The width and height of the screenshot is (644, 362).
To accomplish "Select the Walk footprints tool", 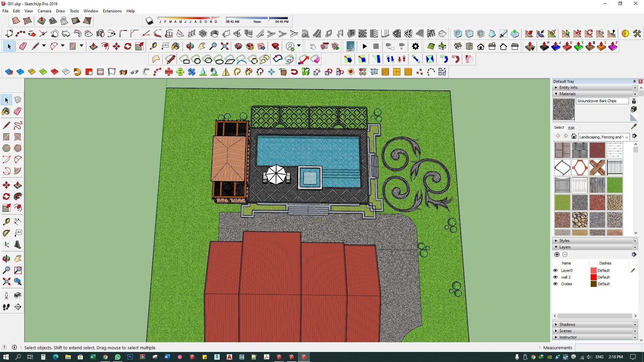I will click(x=6, y=307).
